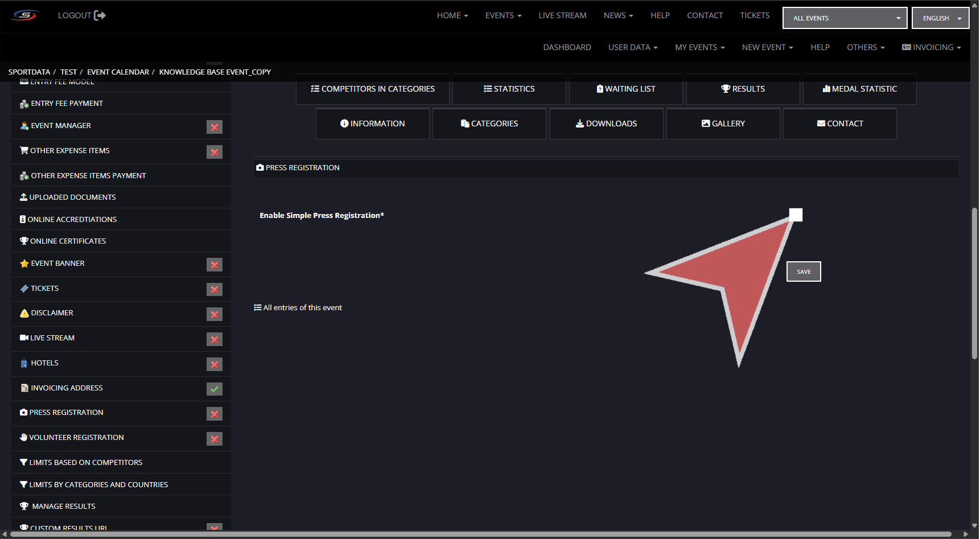Go to Live Stream in top navigation
980x539 pixels.
(562, 15)
